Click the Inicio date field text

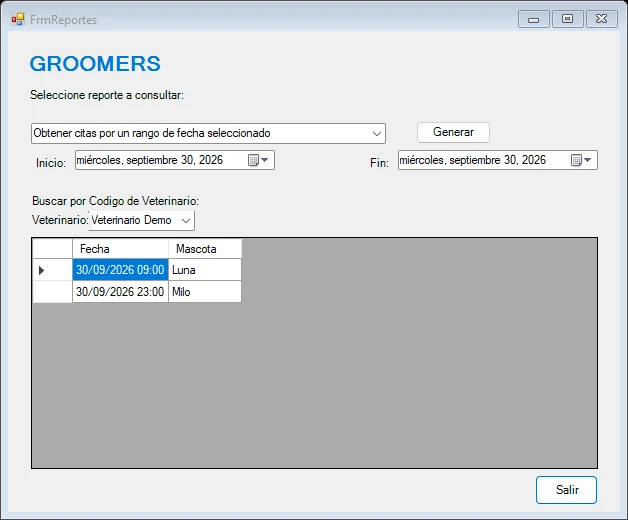click(x=149, y=160)
